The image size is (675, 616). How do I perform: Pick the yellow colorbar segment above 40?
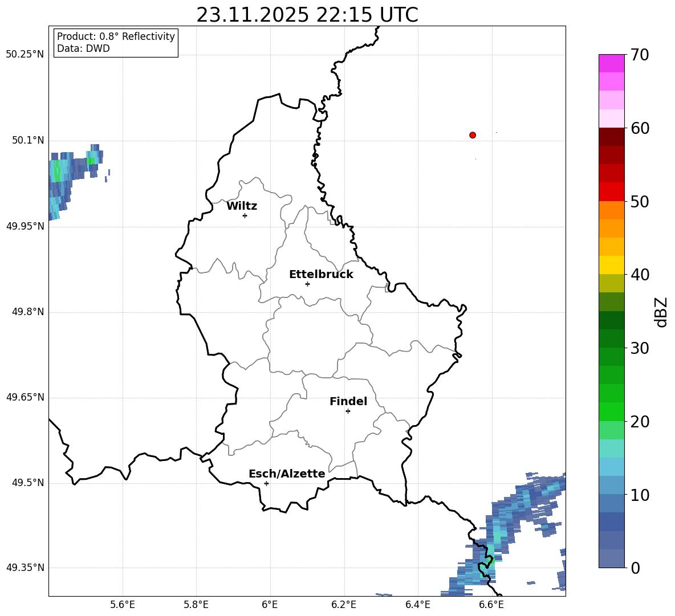611,265
